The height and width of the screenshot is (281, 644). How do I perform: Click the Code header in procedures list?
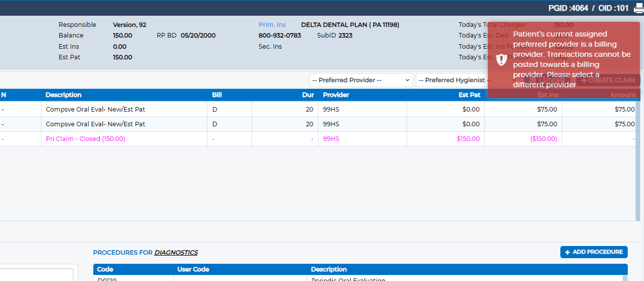point(105,269)
